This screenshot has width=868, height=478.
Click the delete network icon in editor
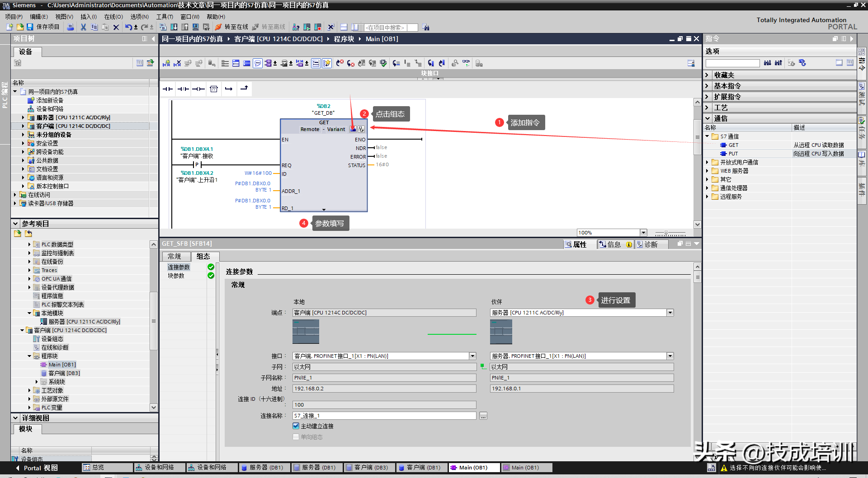pyautogui.click(x=177, y=63)
